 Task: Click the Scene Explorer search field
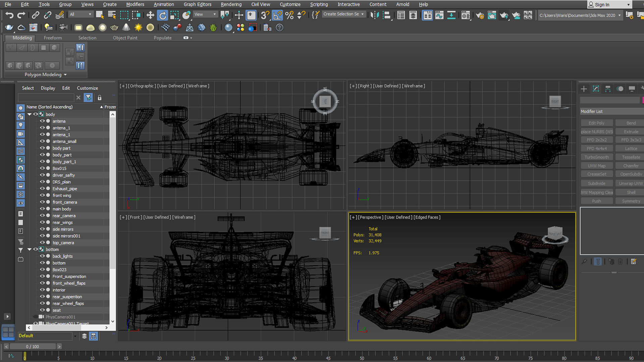pyautogui.click(x=46, y=98)
